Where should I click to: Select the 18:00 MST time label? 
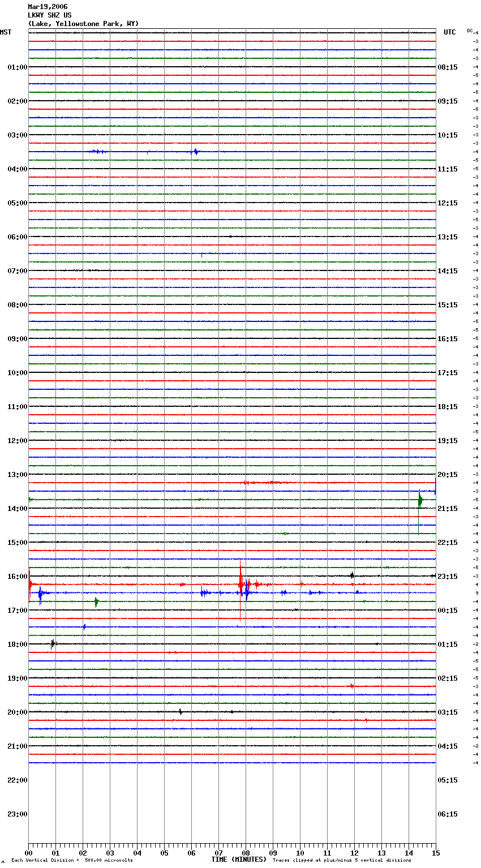pos(17,644)
